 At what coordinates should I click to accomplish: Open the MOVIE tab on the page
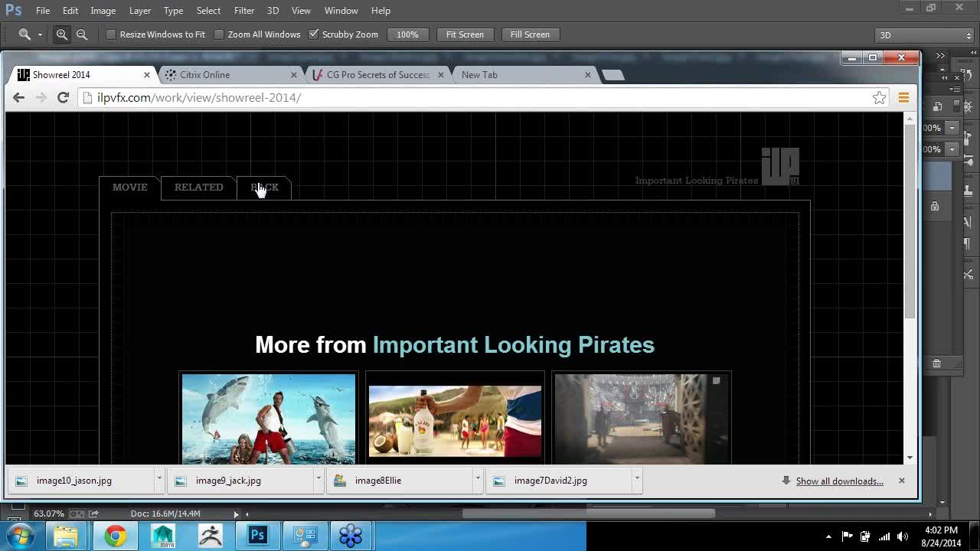(130, 187)
